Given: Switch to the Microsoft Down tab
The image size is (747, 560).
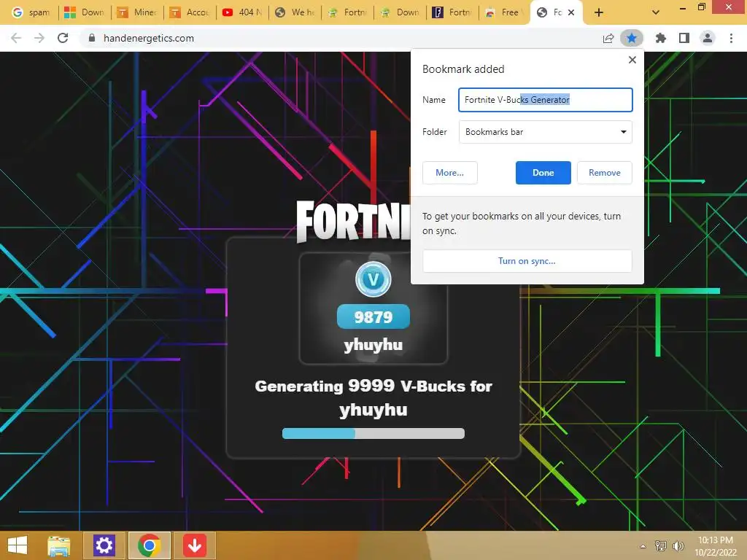Looking at the screenshot, I should pyautogui.click(x=85, y=12).
